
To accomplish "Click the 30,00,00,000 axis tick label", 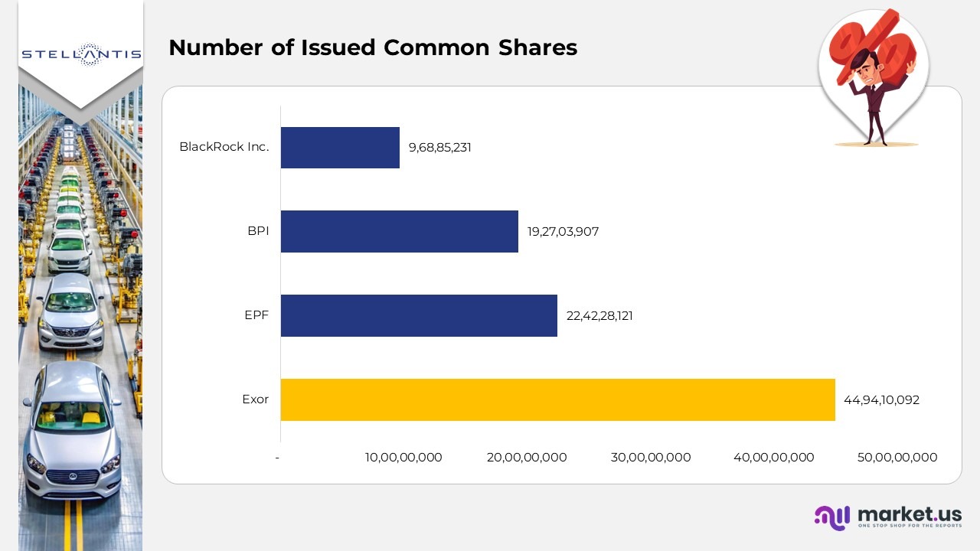I will tap(651, 458).
